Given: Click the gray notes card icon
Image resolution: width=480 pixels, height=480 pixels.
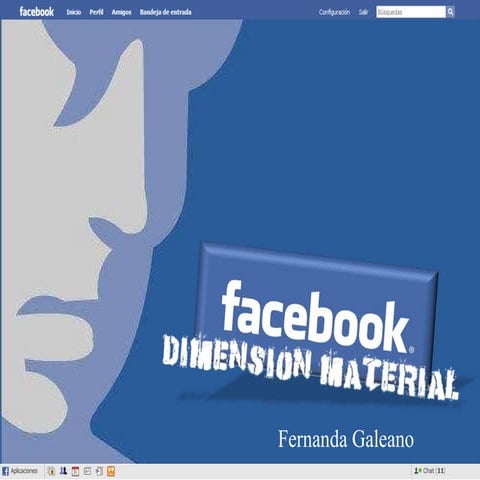Looking at the screenshot, I should tap(87, 471).
